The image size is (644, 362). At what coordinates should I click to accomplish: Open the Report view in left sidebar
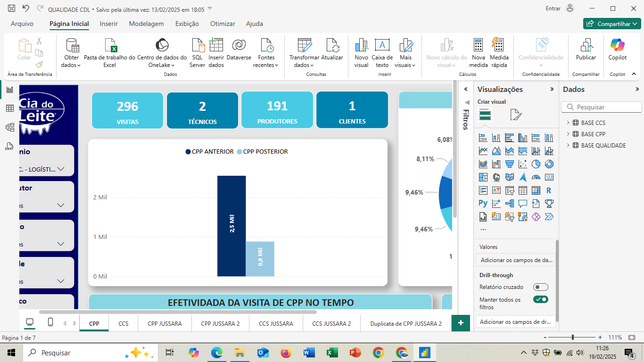point(9,90)
